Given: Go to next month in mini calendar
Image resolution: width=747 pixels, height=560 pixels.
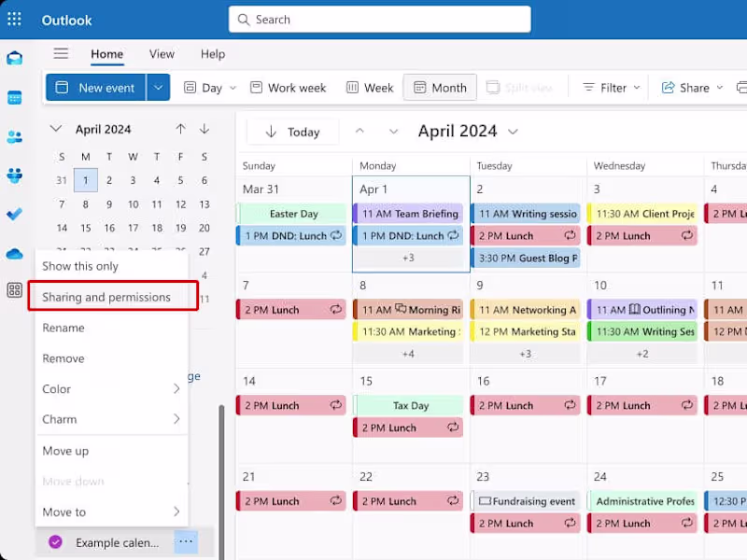Looking at the screenshot, I should coord(204,129).
